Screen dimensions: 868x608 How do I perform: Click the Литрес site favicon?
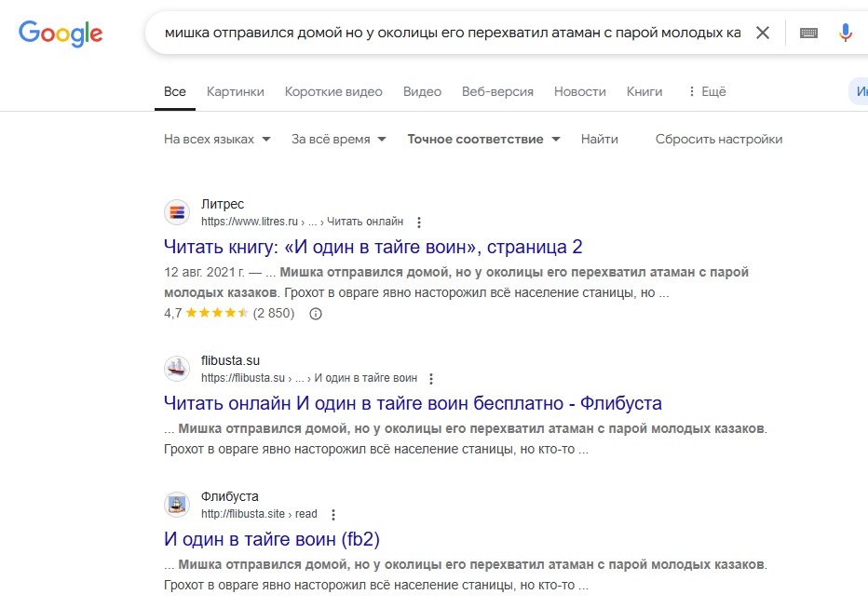(x=177, y=212)
